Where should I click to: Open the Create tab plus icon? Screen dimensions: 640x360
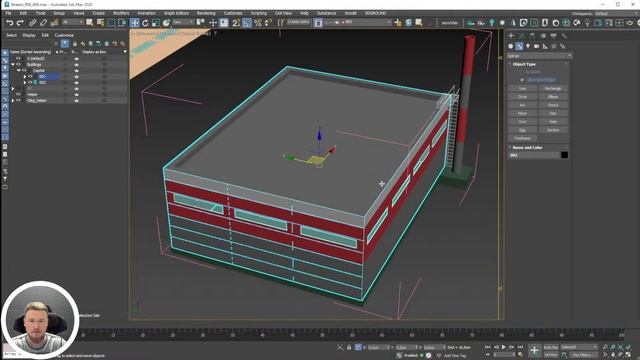511,36
